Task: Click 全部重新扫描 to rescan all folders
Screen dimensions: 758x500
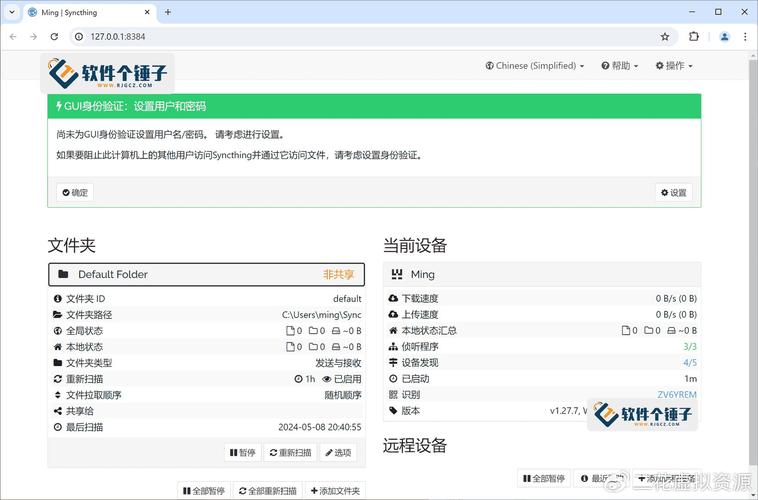Action: (x=268, y=491)
